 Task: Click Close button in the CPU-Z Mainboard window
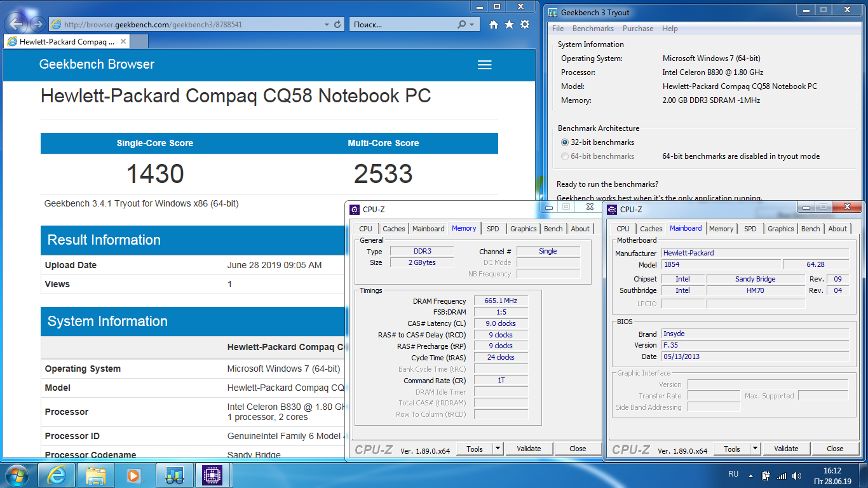point(835,449)
